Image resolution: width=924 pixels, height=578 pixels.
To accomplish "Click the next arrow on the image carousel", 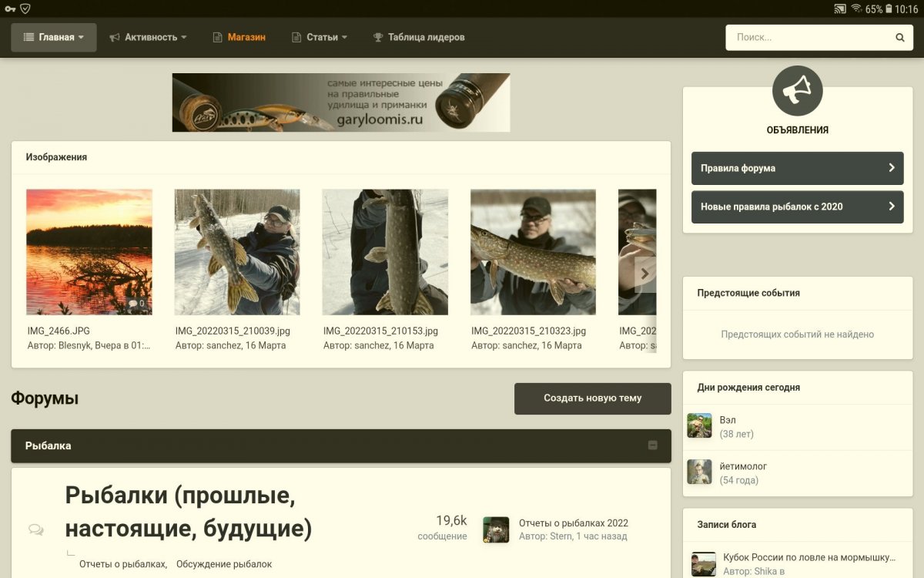I will (x=645, y=273).
